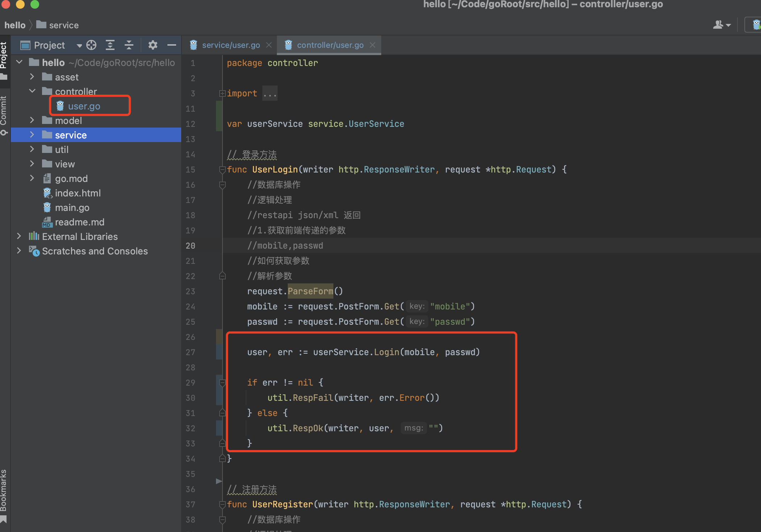Viewport: 761px width, 532px height.
Task: Click the Expand All toolbar icon
Action: click(110, 45)
